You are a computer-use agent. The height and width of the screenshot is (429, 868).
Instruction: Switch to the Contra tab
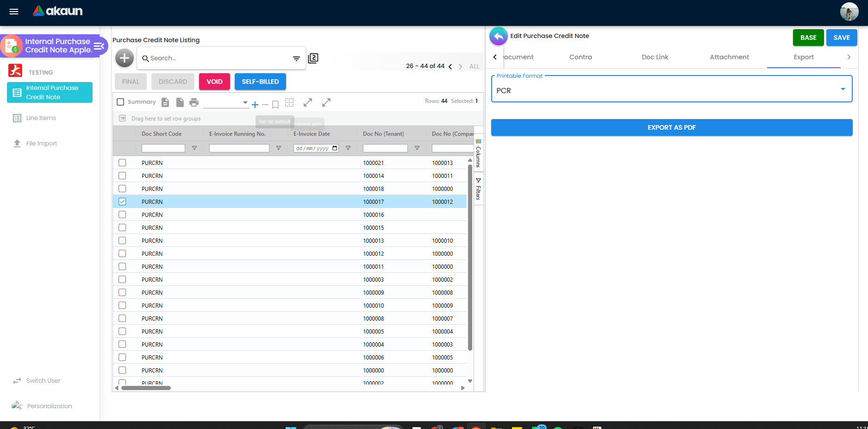pyautogui.click(x=581, y=57)
